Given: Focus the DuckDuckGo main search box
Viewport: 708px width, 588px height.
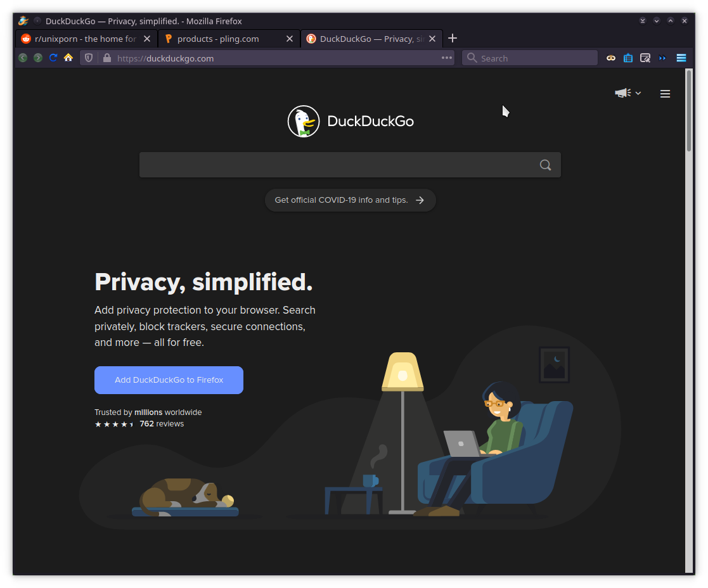Looking at the screenshot, I should click(x=337, y=165).
